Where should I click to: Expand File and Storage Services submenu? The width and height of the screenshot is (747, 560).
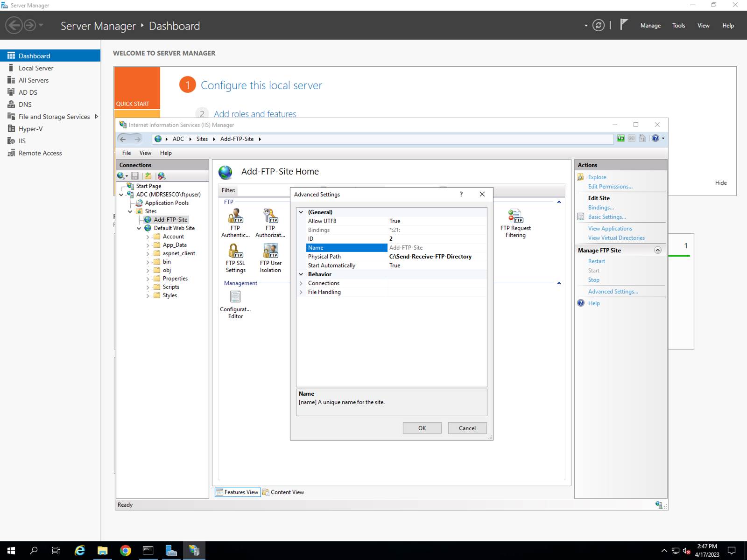(97, 117)
